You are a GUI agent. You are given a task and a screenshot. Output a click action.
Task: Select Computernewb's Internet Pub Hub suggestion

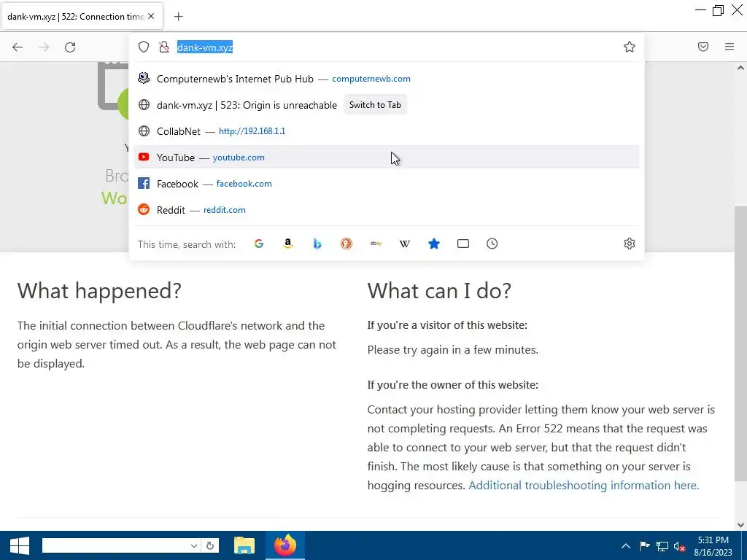(387, 79)
